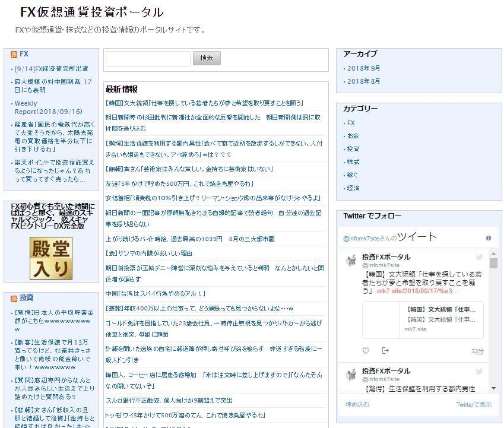
Task: Open the FX category link
Action: coord(351,123)
